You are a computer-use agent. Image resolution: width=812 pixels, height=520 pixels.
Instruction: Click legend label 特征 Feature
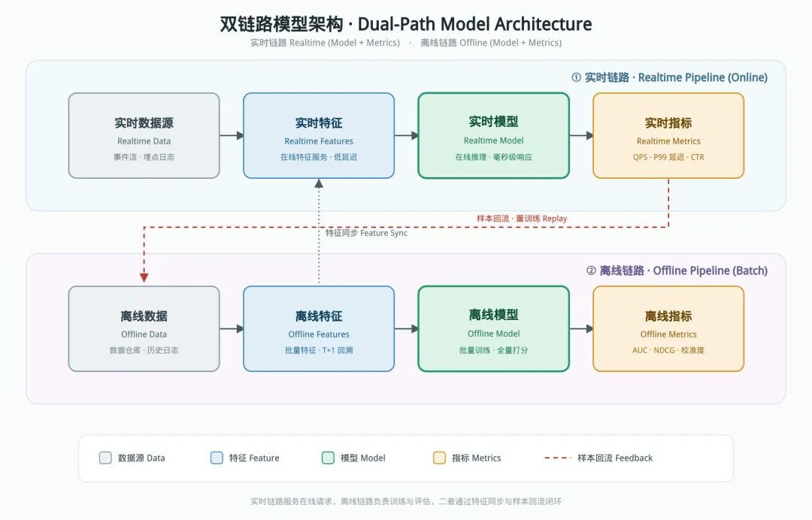pyautogui.click(x=254, y=458)
